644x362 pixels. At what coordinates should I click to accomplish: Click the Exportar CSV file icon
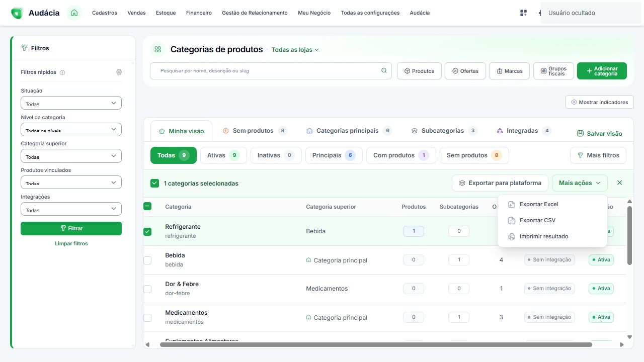click(x=512, y=220)
